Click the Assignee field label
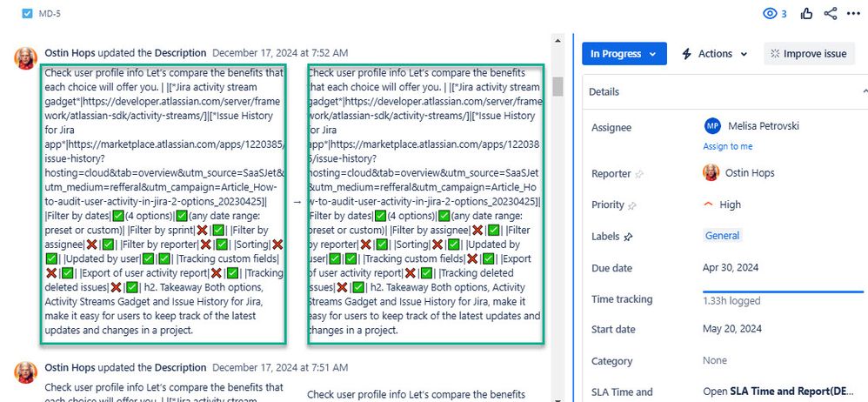 (611, 127)
